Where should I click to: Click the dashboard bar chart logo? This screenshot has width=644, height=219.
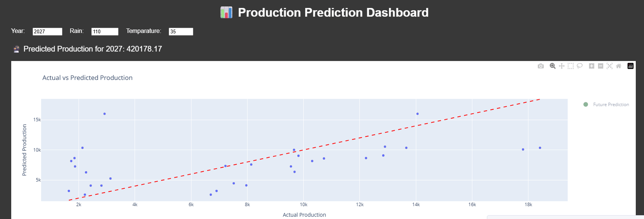226,13
